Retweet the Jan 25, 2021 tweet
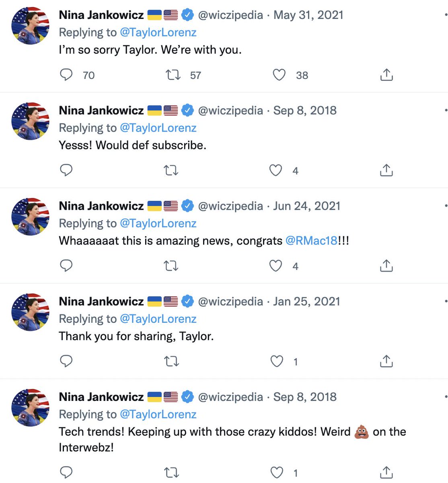This screenshot has height=483, width=448. [x=171, y=361]
